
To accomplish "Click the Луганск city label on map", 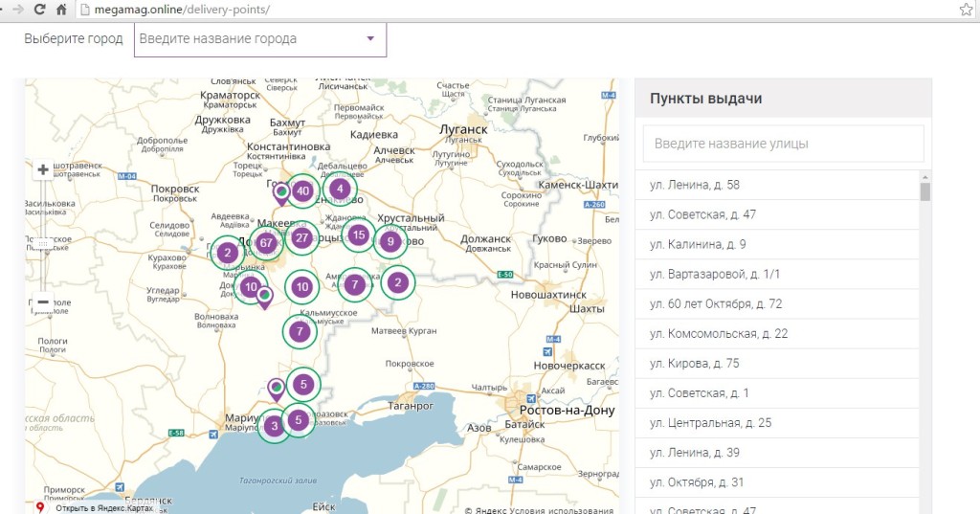I will pyautogui.click(x=463, y=129).
